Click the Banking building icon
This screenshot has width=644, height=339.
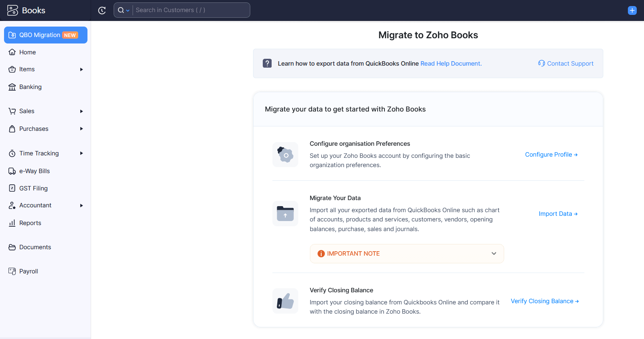click(12, 87)
